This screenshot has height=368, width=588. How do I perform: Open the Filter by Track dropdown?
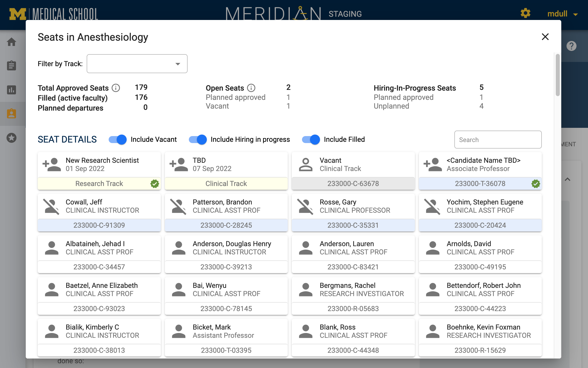(x=137, y=64)
